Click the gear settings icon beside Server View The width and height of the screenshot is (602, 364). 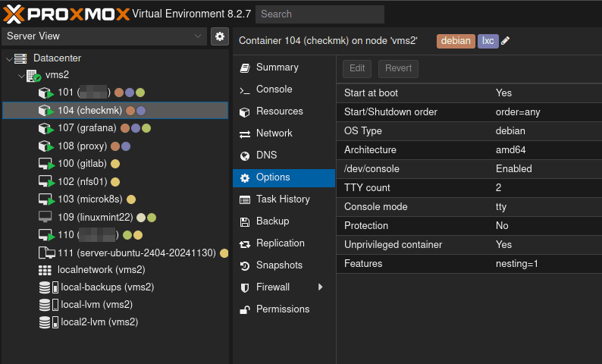[219, 36]
